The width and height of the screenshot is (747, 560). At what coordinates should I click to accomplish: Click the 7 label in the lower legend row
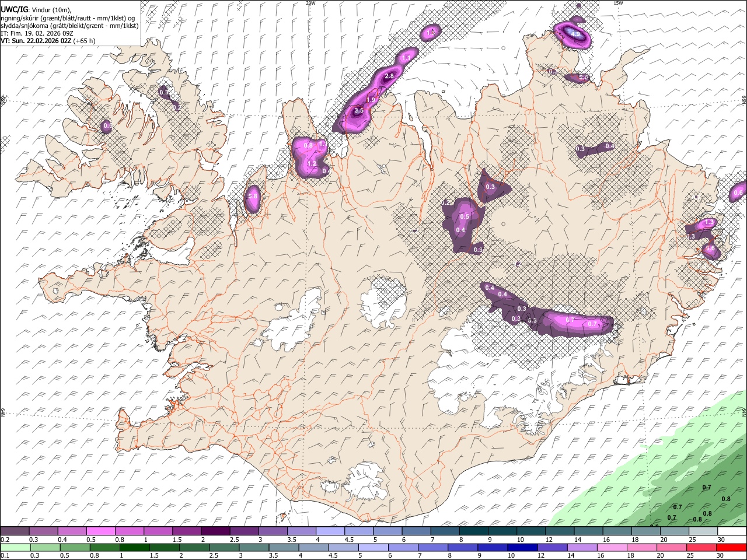420,555
